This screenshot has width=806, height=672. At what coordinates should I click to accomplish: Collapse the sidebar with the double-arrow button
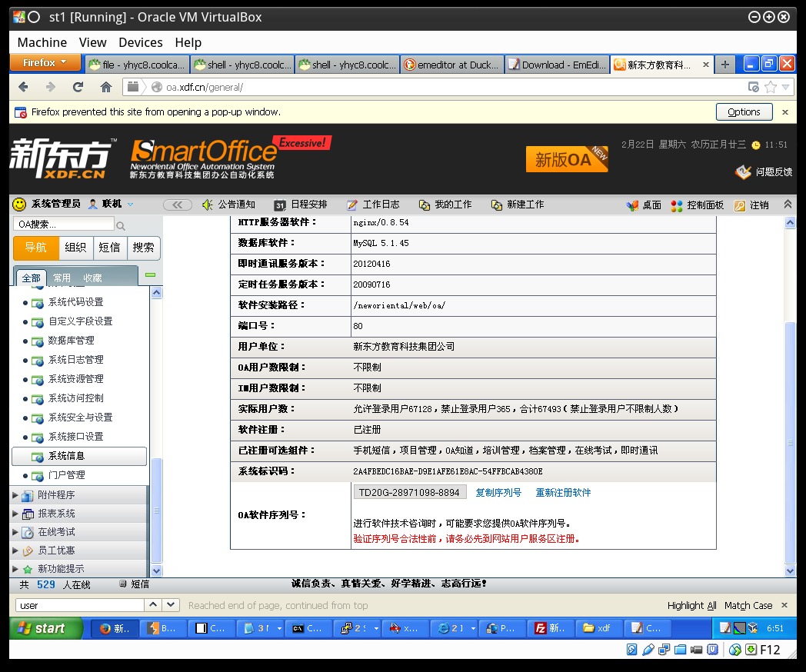(x=178, y=205)
